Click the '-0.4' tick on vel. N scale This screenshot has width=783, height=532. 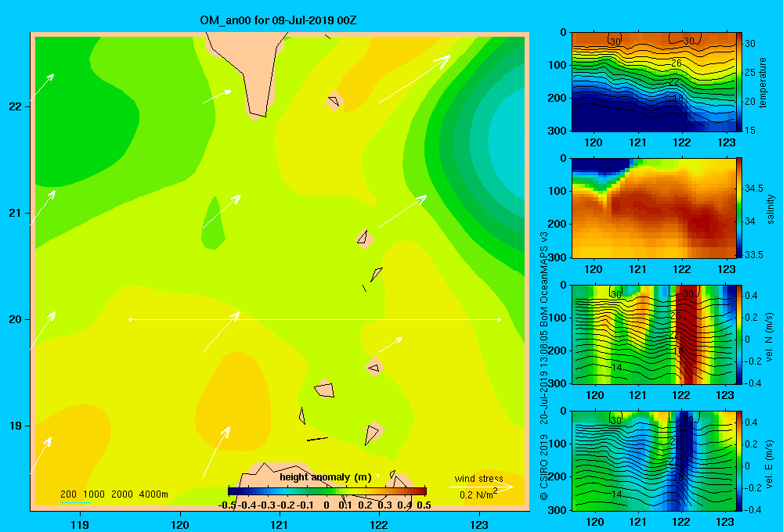(752, 383)
